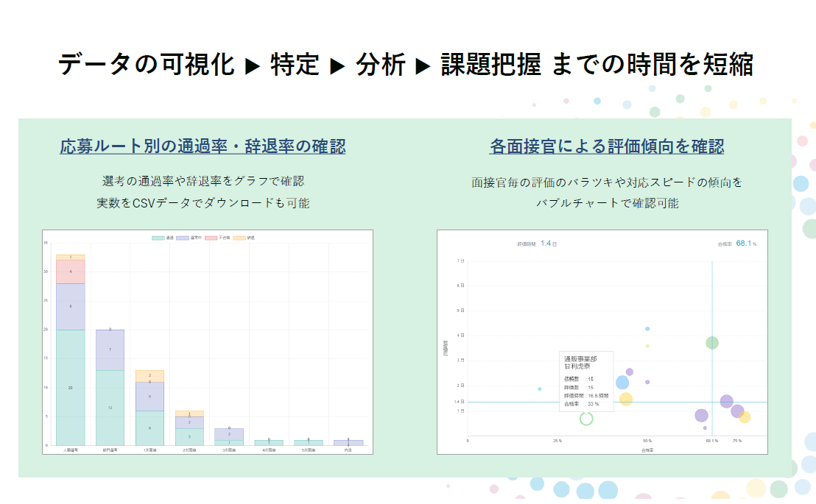Select the rightmost yellow bubble past 75%
816x504 pixels.
point(745,417)
